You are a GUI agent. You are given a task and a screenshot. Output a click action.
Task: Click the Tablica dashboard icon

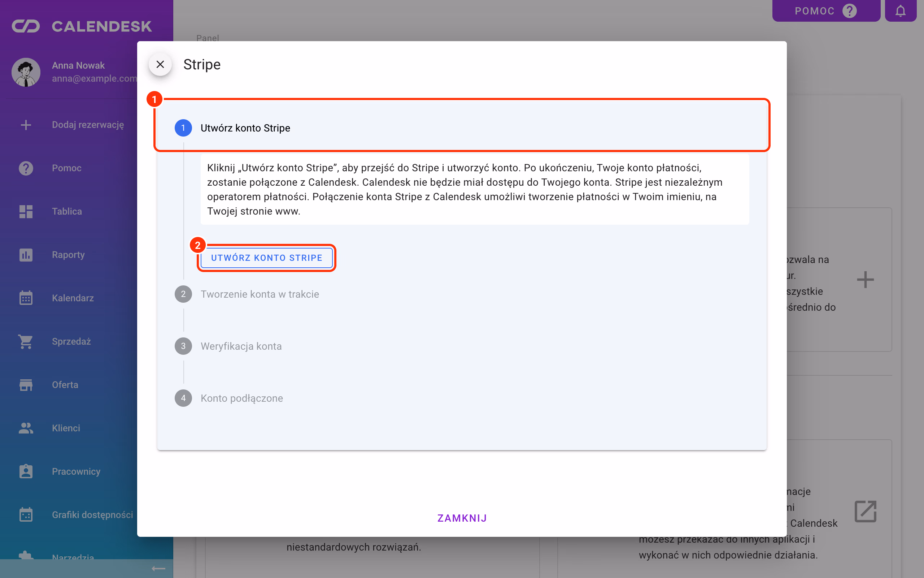click(26, 211)
